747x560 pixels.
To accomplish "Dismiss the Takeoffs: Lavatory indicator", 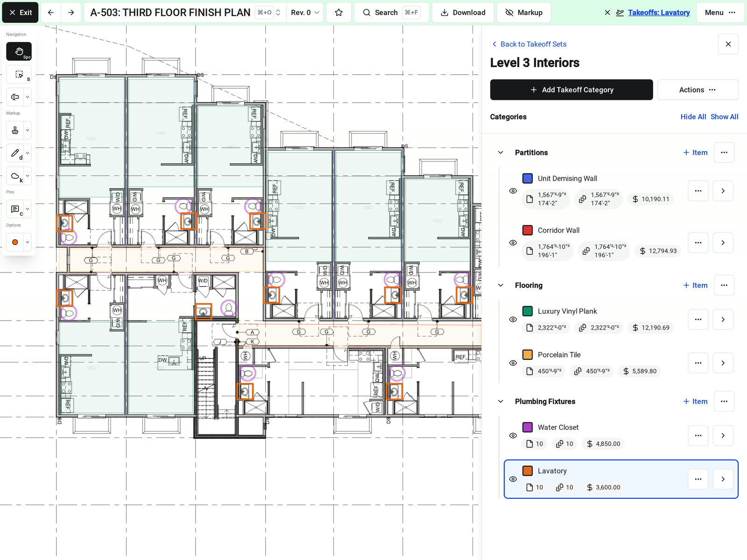I will tap(607, 13).
